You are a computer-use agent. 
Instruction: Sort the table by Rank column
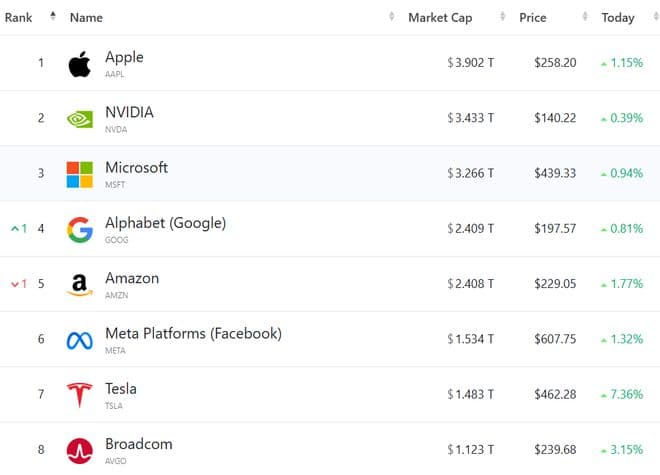(x=19, y=18)
